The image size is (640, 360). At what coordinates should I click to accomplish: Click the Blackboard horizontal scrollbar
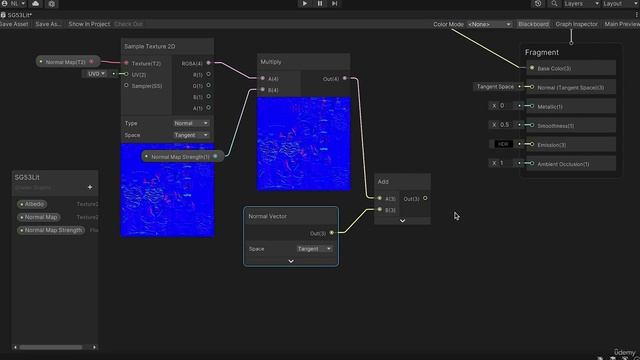[51, 347]
